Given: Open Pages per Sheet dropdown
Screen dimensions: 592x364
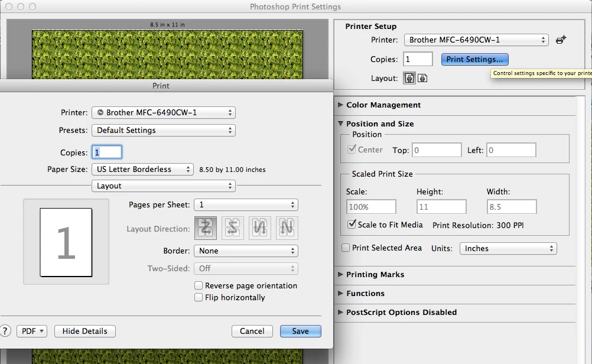Looking at the screenshot, I should 246,204.
